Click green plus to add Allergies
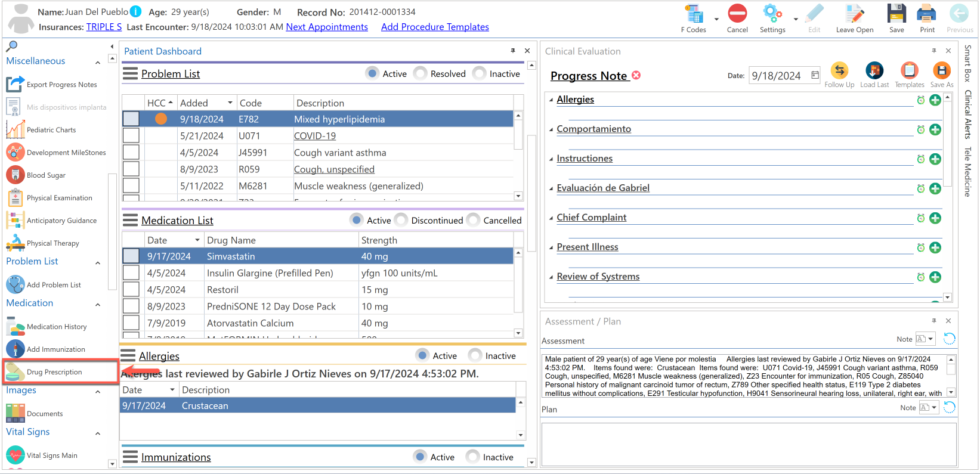 coord(935,100)
